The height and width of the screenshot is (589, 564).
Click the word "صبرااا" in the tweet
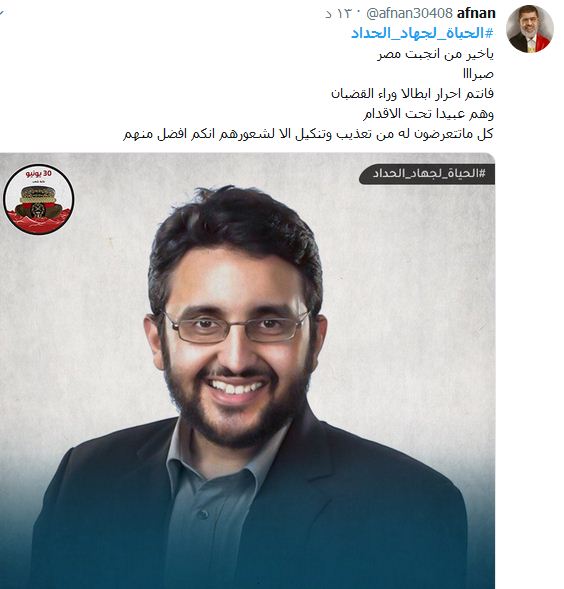[478, 74]
